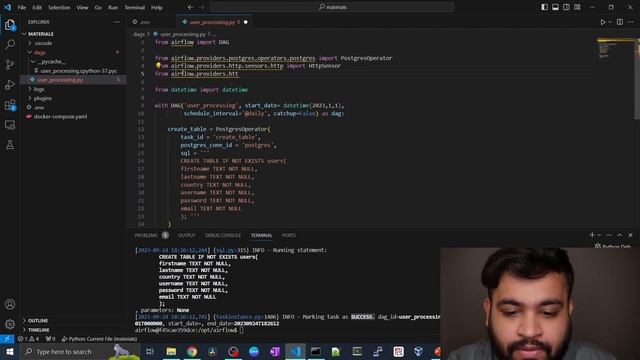
Task: Click the remote window indicator in status bar
Action: [7, 339]
